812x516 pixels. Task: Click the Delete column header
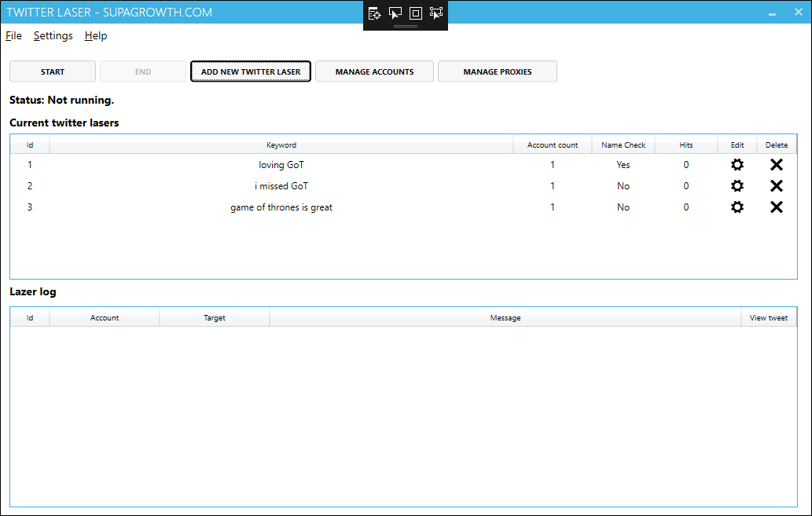tap(777, 145)
